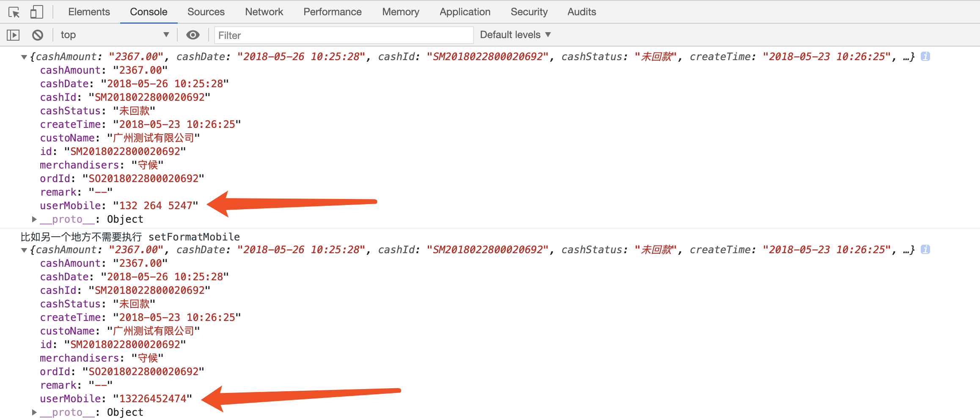The image size is (980, 420).
Task: Click cashDate row in the second object
Action: pos(135,277)
